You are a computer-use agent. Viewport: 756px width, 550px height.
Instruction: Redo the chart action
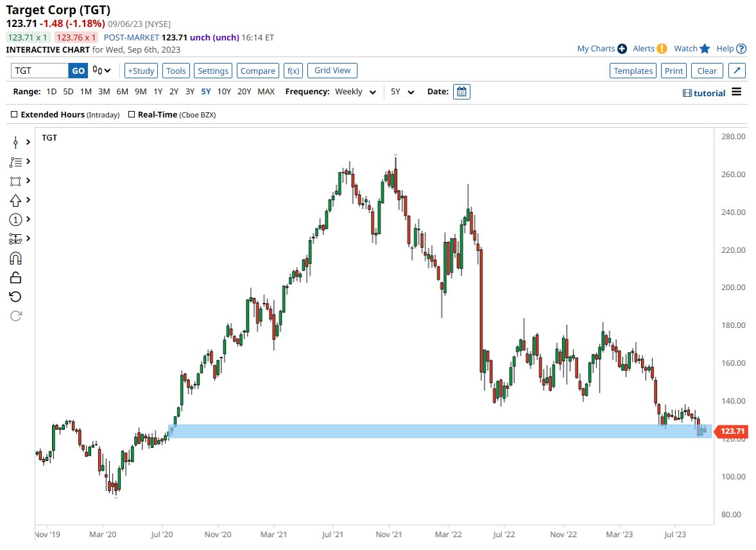tap(15, 316)
